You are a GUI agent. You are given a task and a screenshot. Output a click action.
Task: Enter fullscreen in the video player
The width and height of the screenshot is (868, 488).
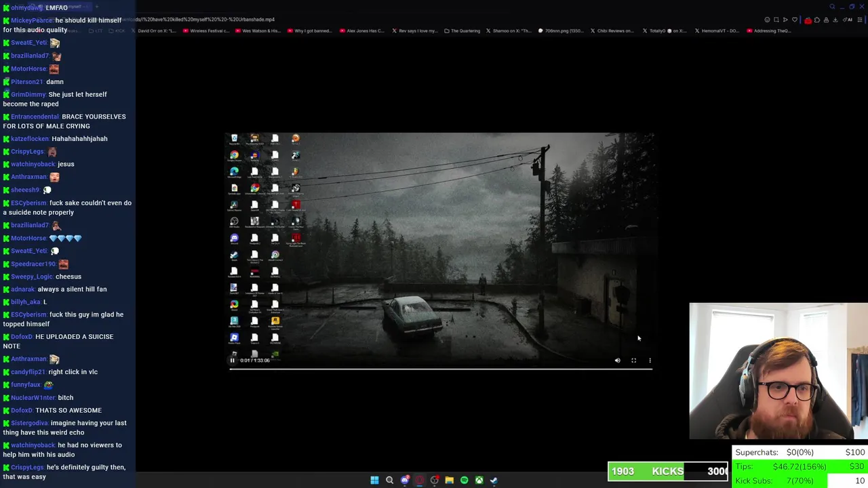click(x=633, y=361)
